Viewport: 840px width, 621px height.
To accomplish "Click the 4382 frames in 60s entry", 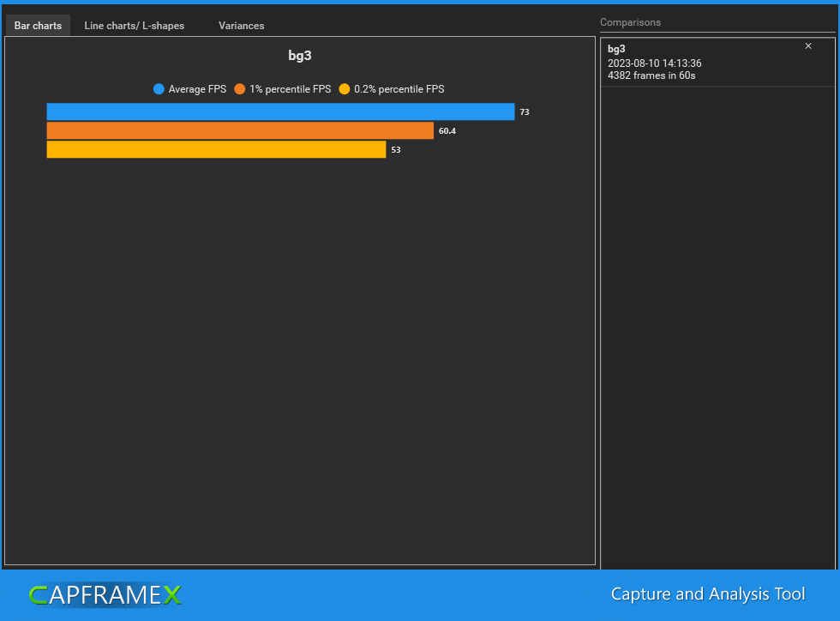I will [651, 75].
